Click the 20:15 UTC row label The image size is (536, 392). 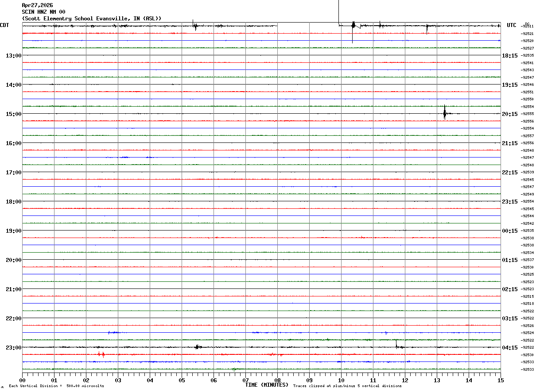(x=509, y=114)
